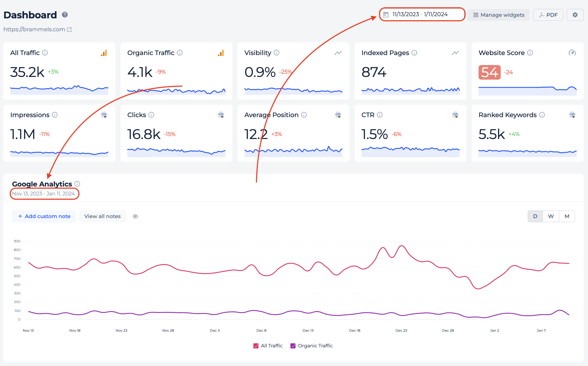
Task: Click the 1.1M Impressions value
Action: (x=23, y=134)
